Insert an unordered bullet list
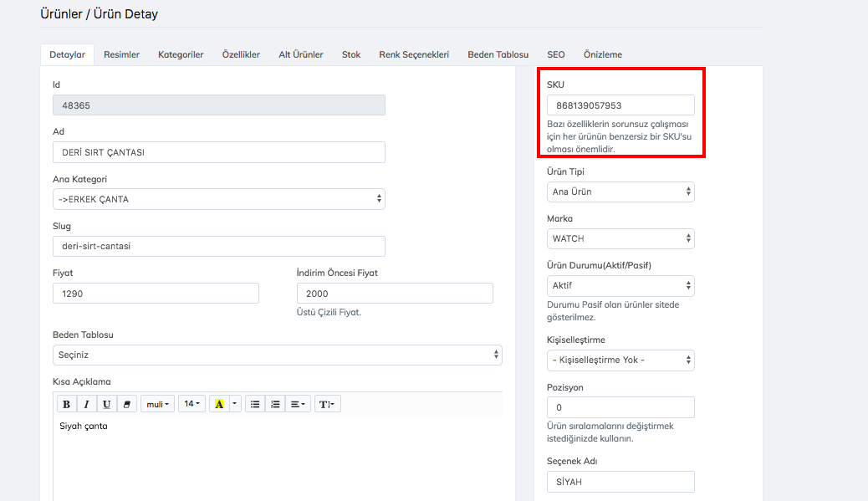This screenshot has width=868, height=501. tap(255, 404)
